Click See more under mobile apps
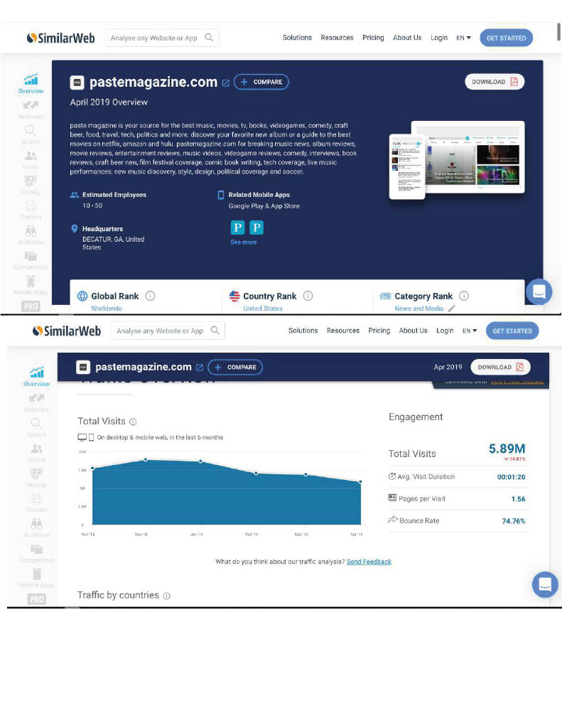The width and height of the screenshot is (562, 728). (243, 242)
